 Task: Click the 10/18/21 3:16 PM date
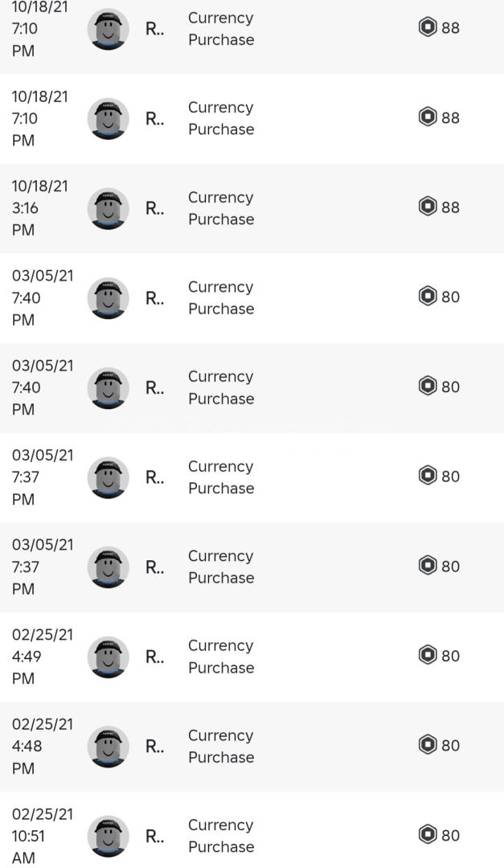[40, 208]
